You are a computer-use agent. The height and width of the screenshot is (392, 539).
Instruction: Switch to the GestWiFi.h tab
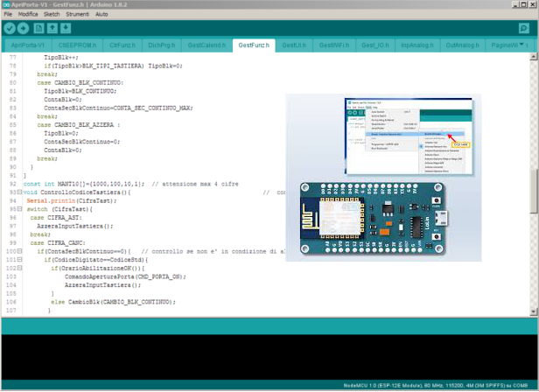coord(334,45)
